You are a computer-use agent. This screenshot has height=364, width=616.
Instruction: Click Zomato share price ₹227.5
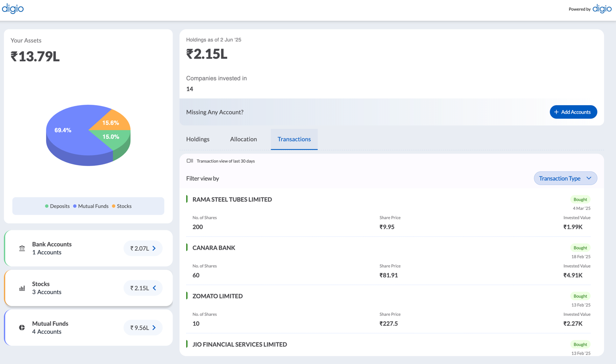click(x=388, y=323)
